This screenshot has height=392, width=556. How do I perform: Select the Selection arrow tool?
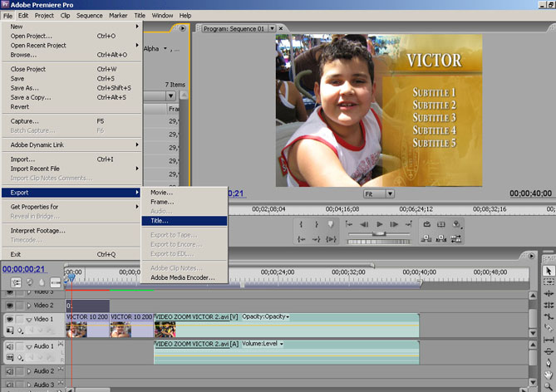pos(549,271)
